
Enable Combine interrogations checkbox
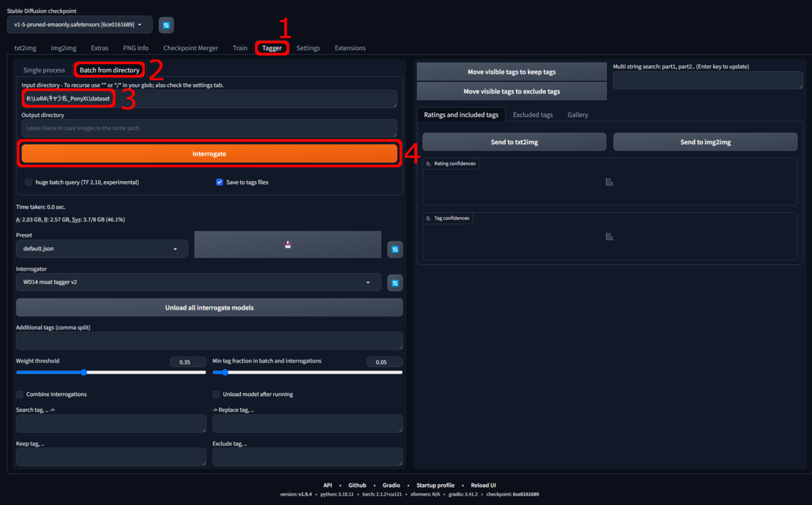[x=20, y=394]
